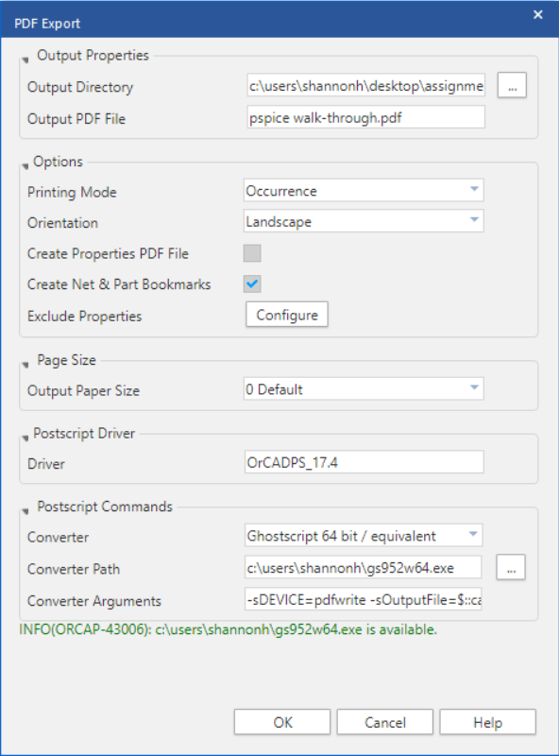Collapse the Options section triangle
Viewport: 559px width, 756px height.
[x=25, y=166]
